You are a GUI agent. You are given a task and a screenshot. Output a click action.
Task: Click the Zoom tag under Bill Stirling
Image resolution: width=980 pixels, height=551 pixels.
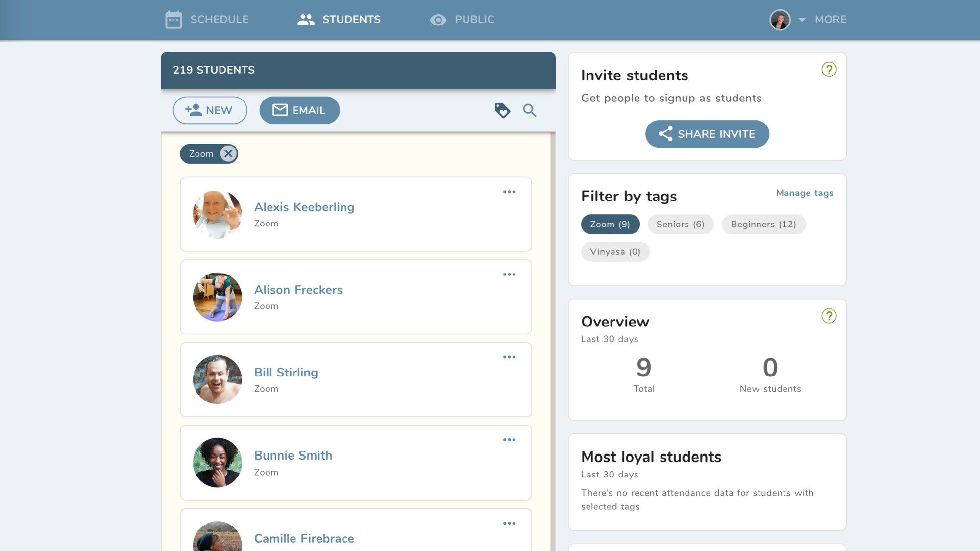point(266,389)
